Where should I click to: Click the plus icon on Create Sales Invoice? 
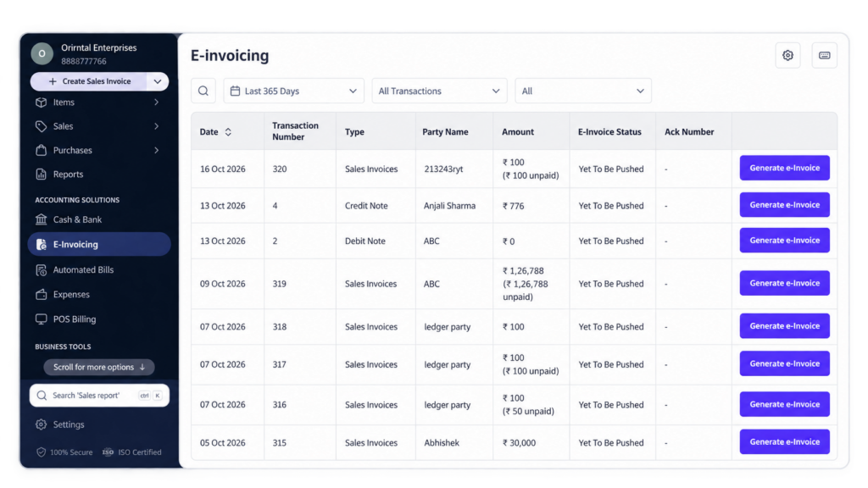point(53,81)
